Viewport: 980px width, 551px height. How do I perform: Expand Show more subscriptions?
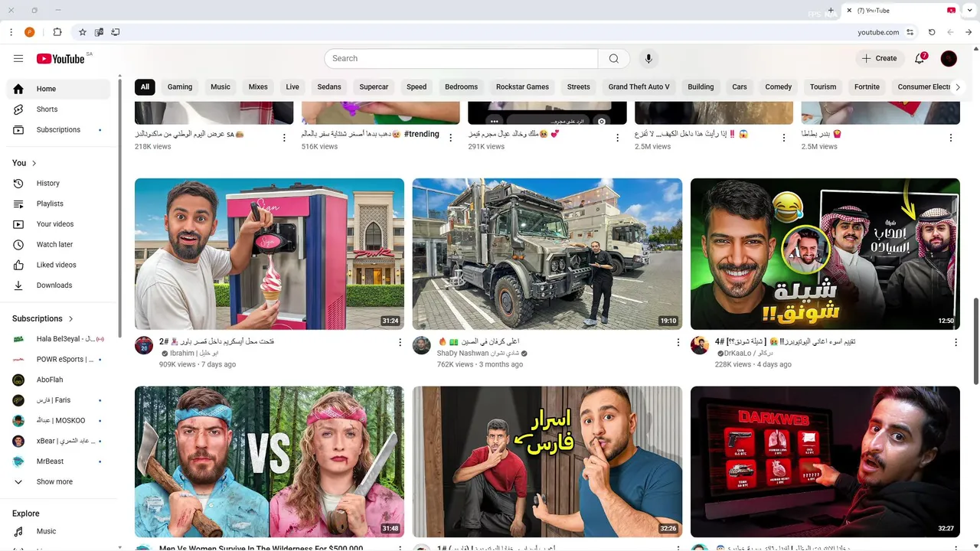pos(59,482)
